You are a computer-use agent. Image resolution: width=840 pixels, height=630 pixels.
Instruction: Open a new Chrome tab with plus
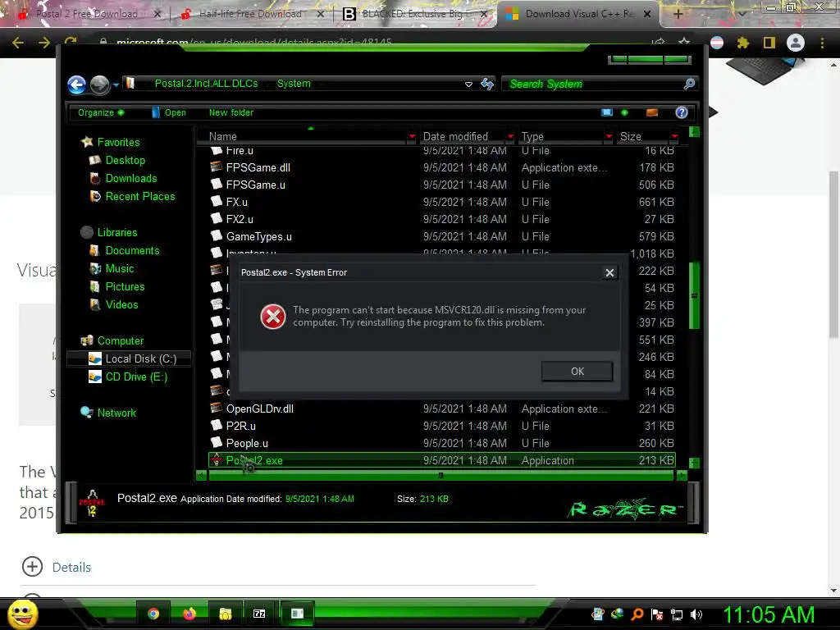678,14
